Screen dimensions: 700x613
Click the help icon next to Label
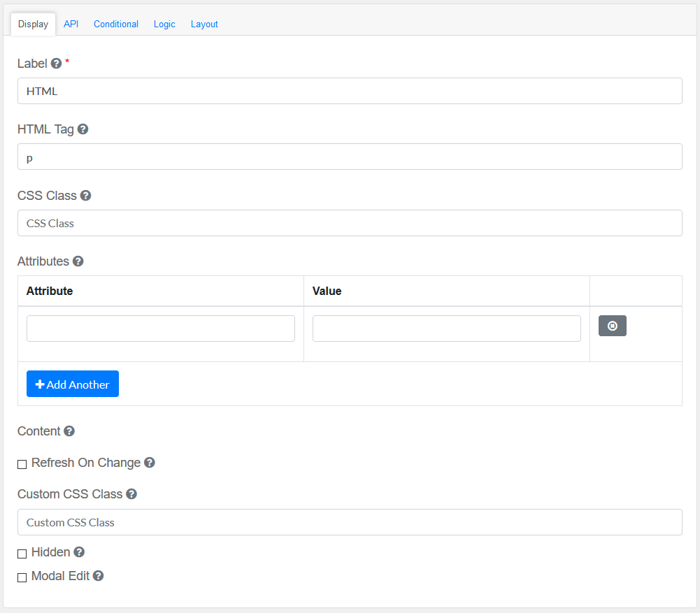click(57, 64)
